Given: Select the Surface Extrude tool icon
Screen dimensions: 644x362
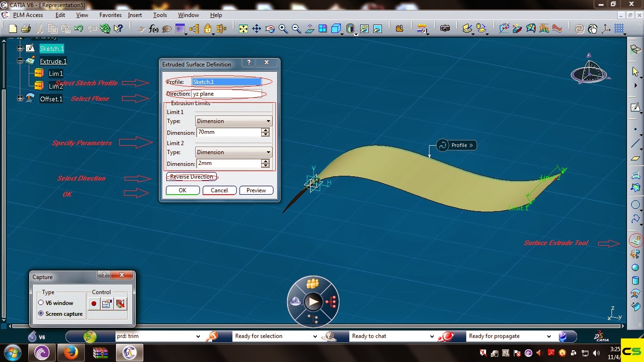Looking at the screenshot, I should tap(636, 242).
